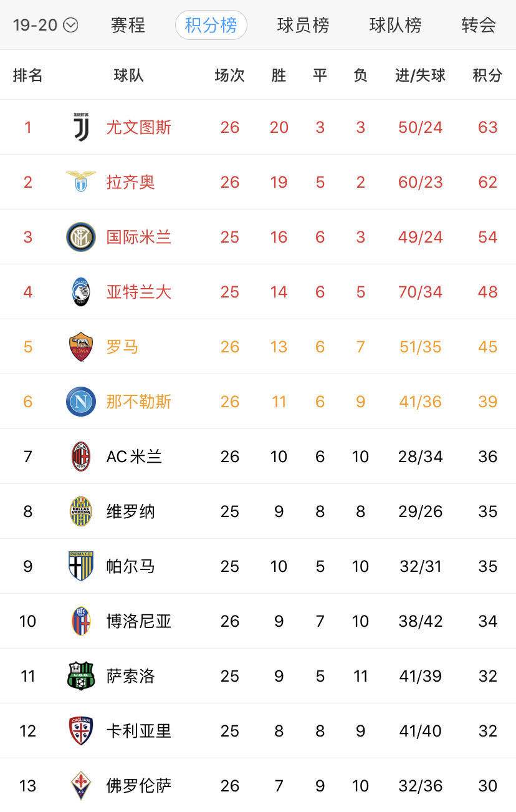Tap the Lazio eagle crest
This screenshot has width=516, height=812.
pyautogui.click(x=81, y=182)
